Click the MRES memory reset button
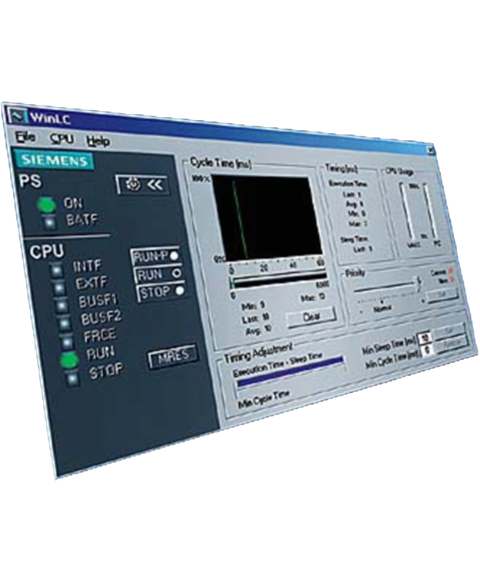The image size is (480, 583). point(173,356)
